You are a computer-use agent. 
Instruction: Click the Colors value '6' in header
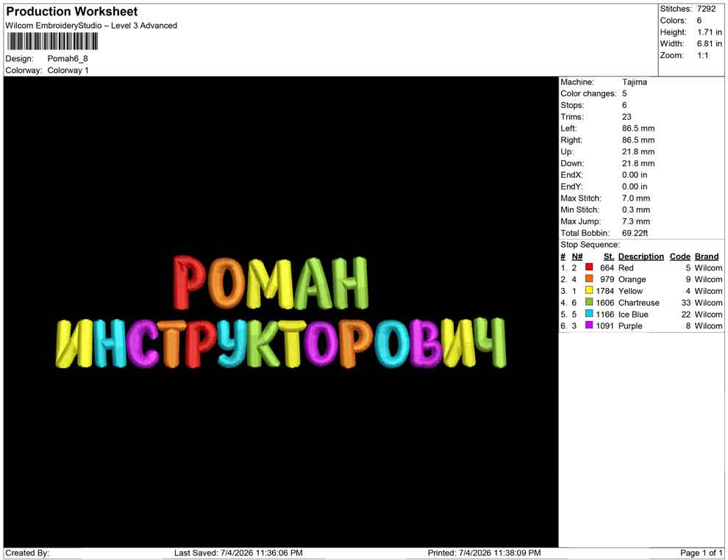pyautogui.click(x=699, y=21)
